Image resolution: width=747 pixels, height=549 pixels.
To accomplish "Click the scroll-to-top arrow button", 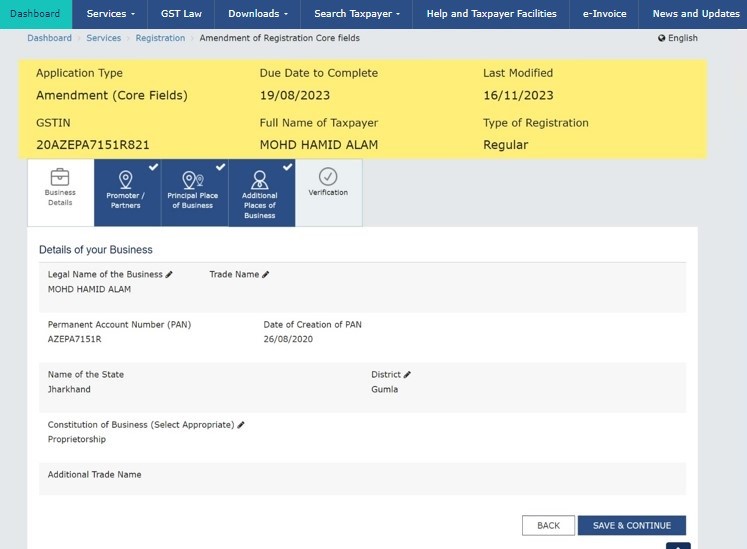I will pyautogui.click(x=678, y=546).
